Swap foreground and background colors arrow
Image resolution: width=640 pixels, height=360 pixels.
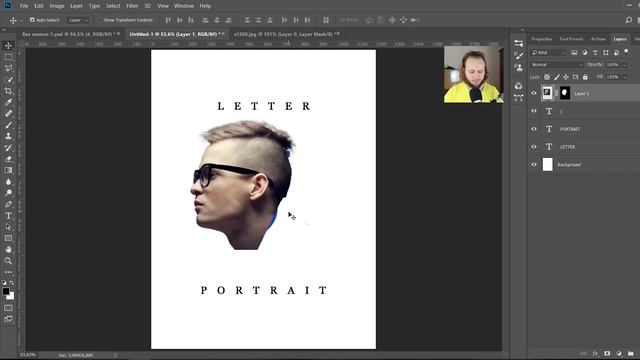[x=12, y=283]
